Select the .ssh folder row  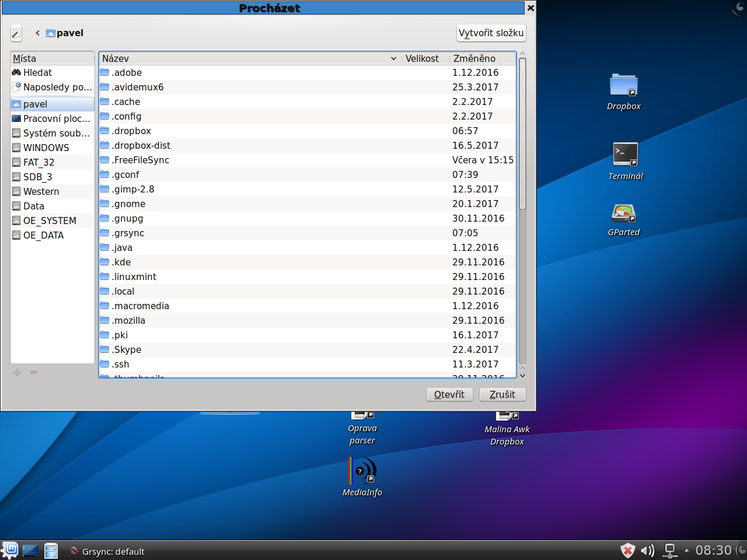click(308, 364)
